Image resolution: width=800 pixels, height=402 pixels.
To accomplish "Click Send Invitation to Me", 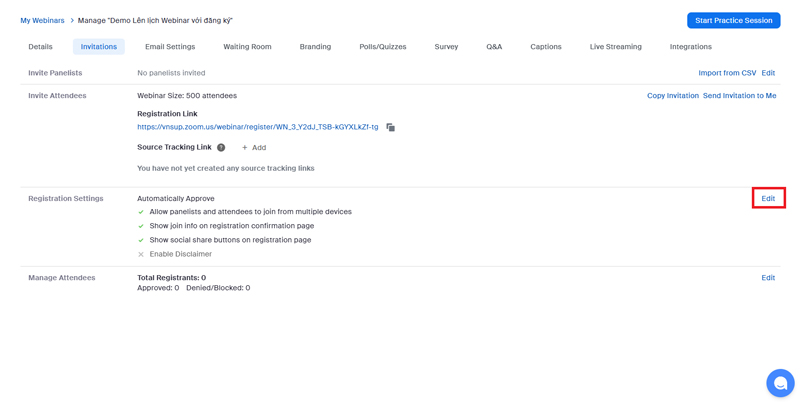I will tap(740, 95).
